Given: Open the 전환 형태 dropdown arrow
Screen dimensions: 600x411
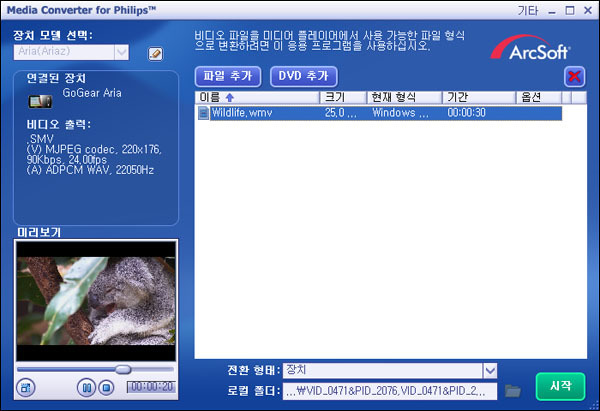Looking at the screenshot, I should (490, 370).
